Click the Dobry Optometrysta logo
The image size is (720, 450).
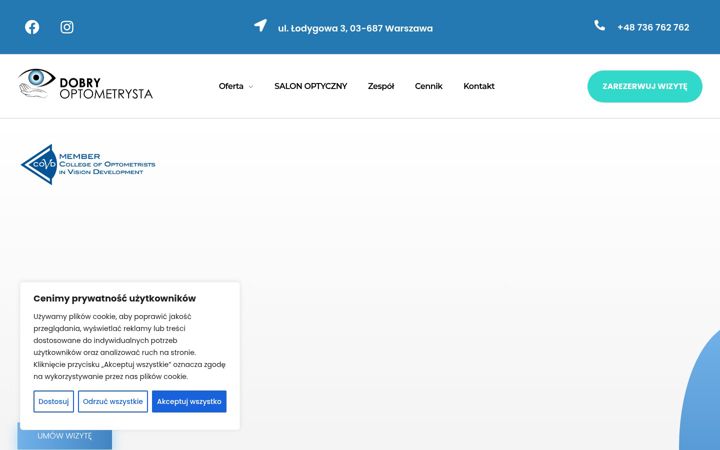tap(85, 84)
